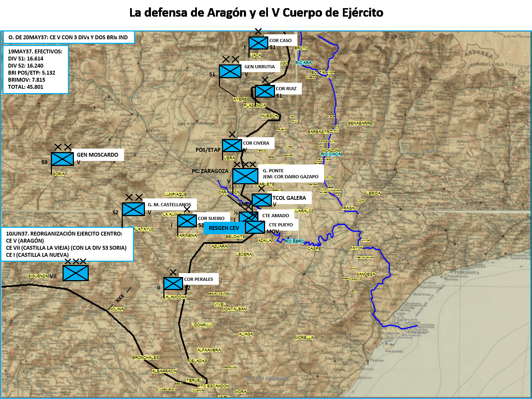Select the MORELLA town label
Image resolution: width=532 pixels, height=399 pixels.
[304, 337]
